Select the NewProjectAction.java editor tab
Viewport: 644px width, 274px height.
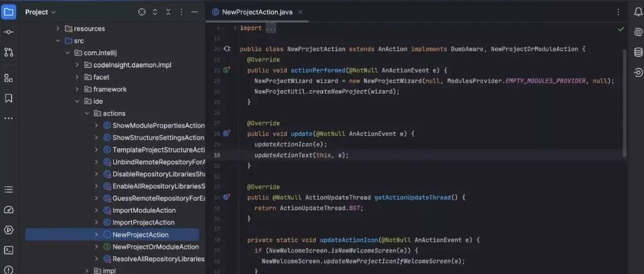click(x=257, y=12)
